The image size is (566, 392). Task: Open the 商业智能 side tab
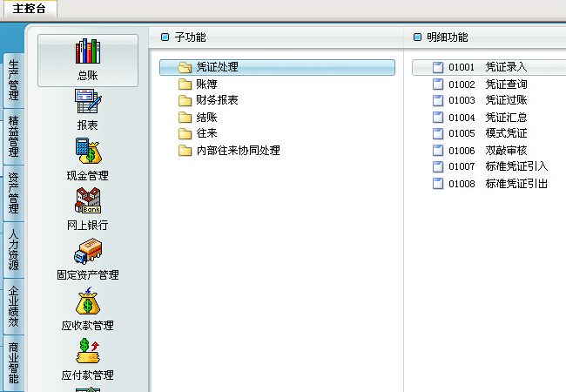(x=14, y=363)
